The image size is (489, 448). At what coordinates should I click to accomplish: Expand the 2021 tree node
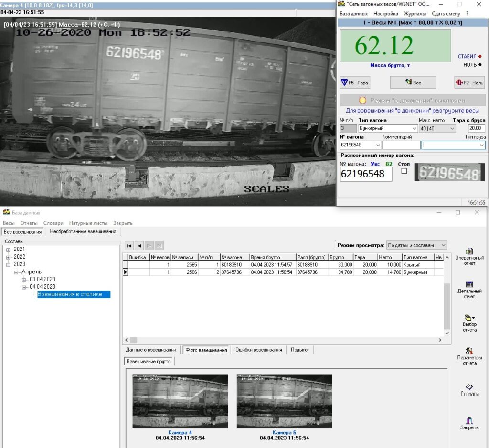pyautogui.click(x=8, y=250)
